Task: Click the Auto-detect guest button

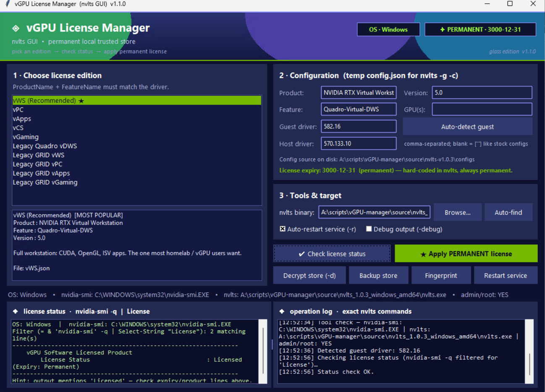Action: click(x=468, y=127)
